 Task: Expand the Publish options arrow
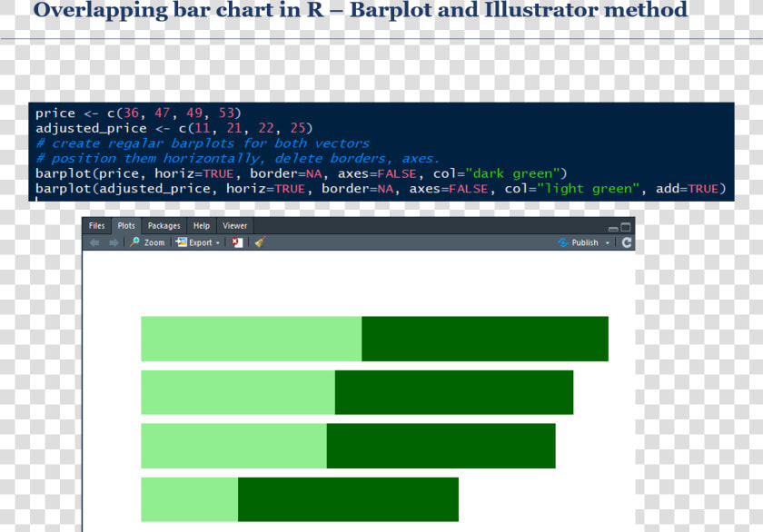(x=608, y=242)
